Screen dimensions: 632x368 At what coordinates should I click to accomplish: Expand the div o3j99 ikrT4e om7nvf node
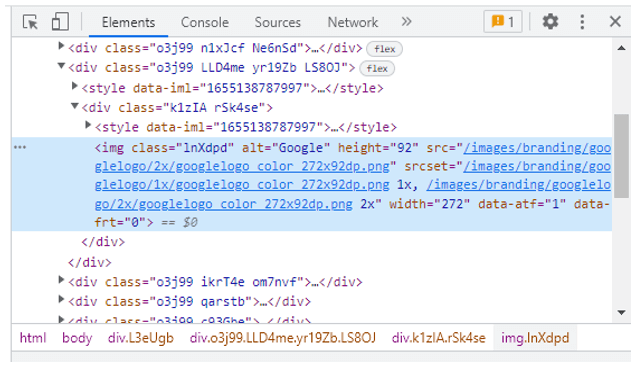click(x=61, y=279)
